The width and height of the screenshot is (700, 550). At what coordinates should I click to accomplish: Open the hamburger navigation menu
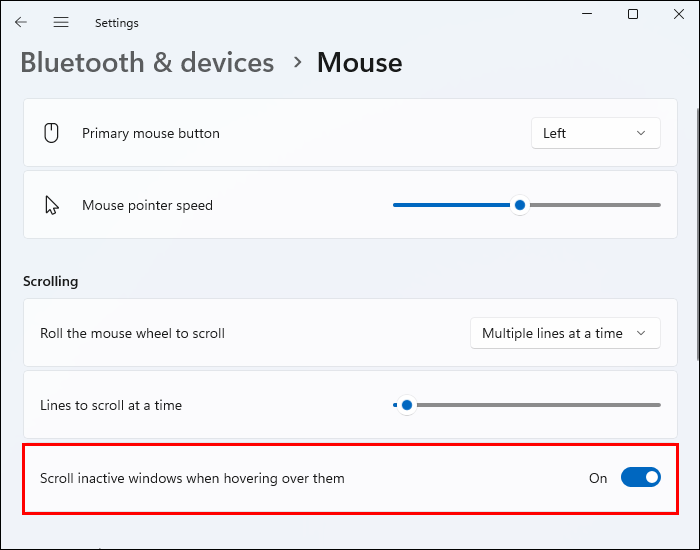click(61, 22)
